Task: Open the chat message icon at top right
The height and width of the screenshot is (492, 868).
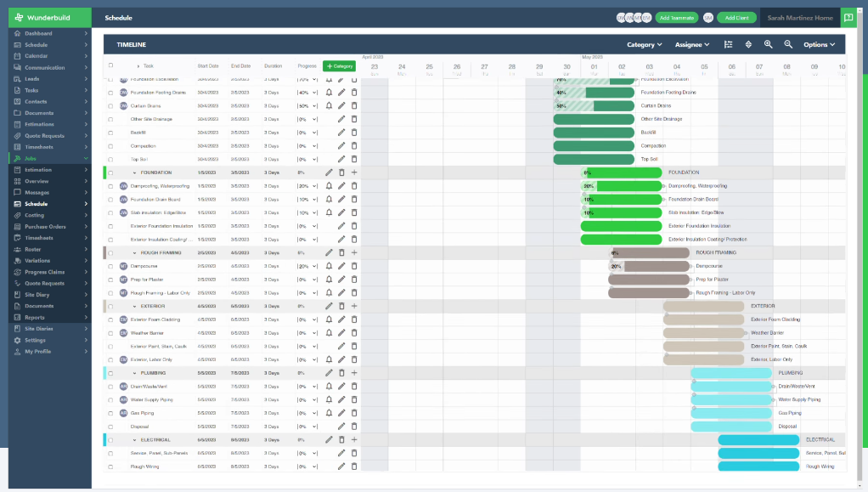Action: click(848, 18)
